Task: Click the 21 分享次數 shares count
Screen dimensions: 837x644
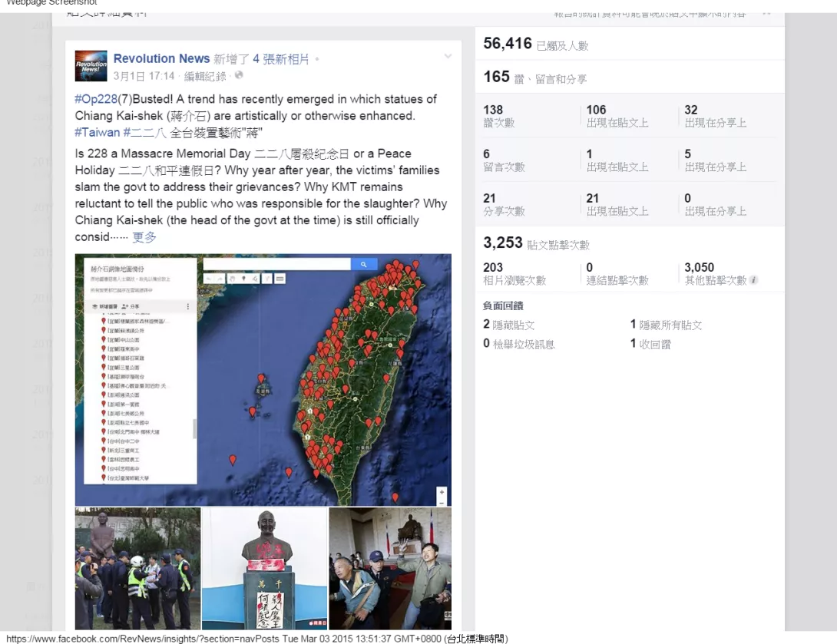Action: coord(504,204)
